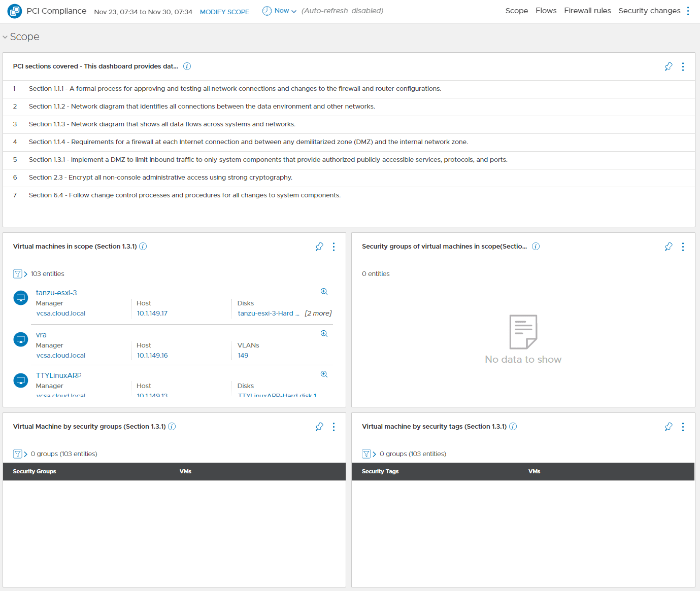Collapse the Scope section
This screenshot has width=700, height=591.
tap(5, 37)
